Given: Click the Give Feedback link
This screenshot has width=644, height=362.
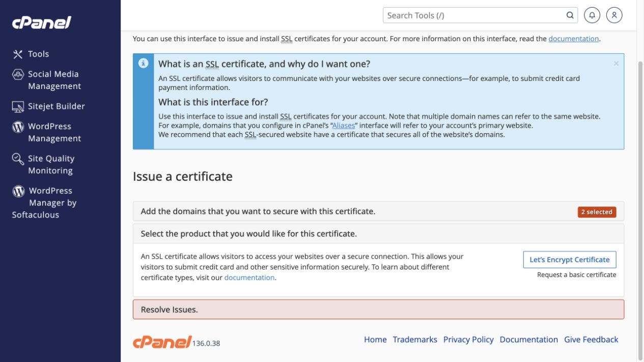Looking at the screenshot, I should pyautogui.click(x=591, y=340).
